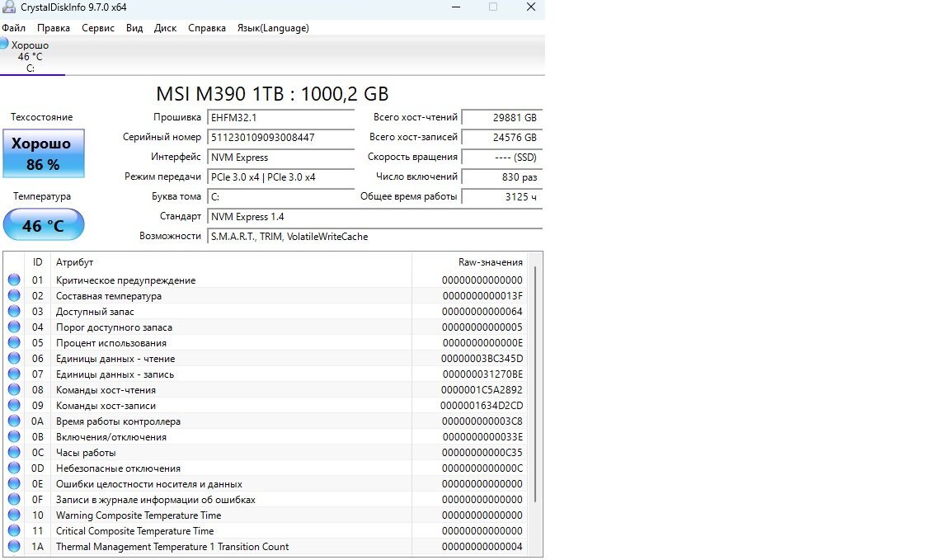
Task: Click status orb for attribute 03 Доступный запас
Action: coord(14,312)
